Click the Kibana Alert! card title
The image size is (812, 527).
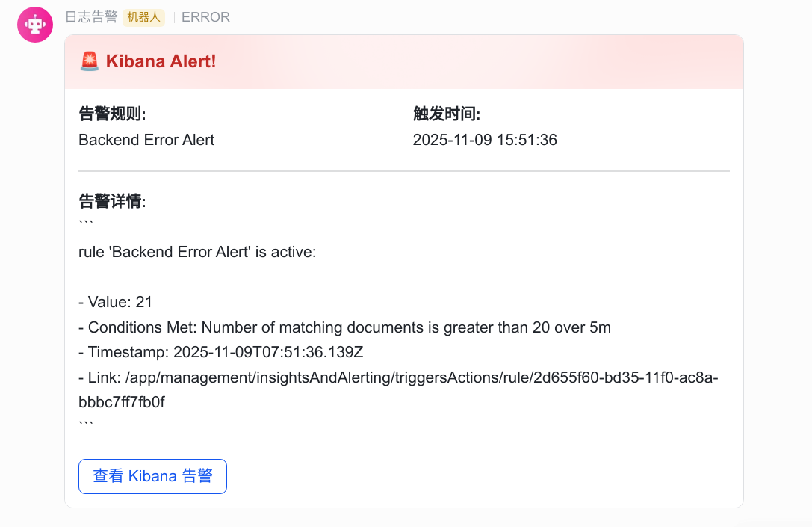point(161,61)
